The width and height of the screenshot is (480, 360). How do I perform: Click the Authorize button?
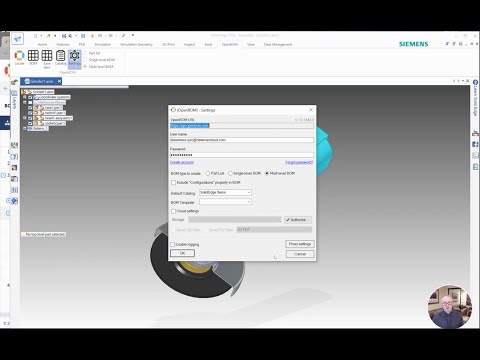(x=298, y=220)
